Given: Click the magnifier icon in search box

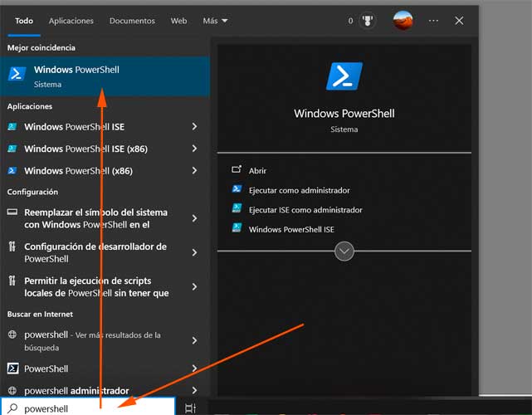Looking at the screenshot, I should [x=12, y=408].
